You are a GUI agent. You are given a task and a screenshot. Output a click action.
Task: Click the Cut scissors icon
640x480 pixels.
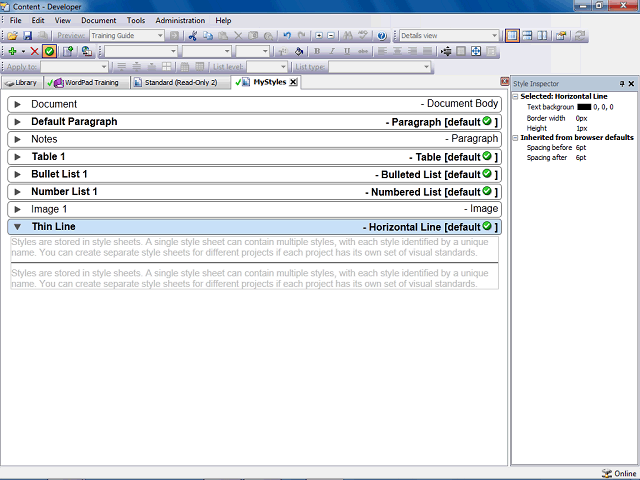pos(193,36)
